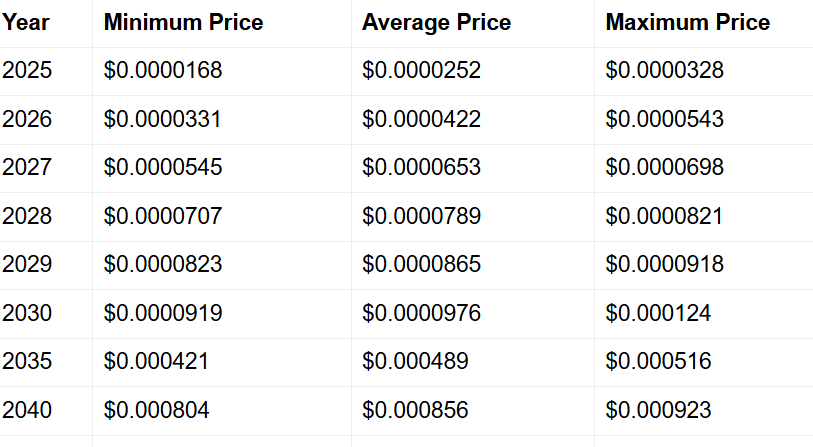The image size is (813, 447).
Task: Select maximum price $0.0000821
Action: point(664,216)
